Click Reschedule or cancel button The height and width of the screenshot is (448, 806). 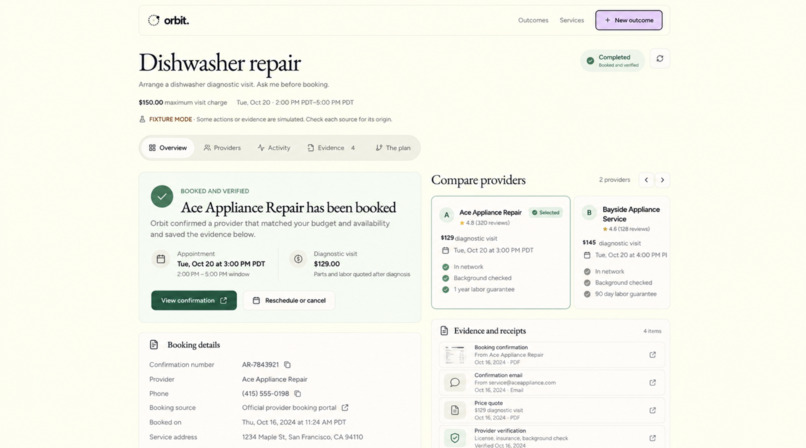coord(289,301)
